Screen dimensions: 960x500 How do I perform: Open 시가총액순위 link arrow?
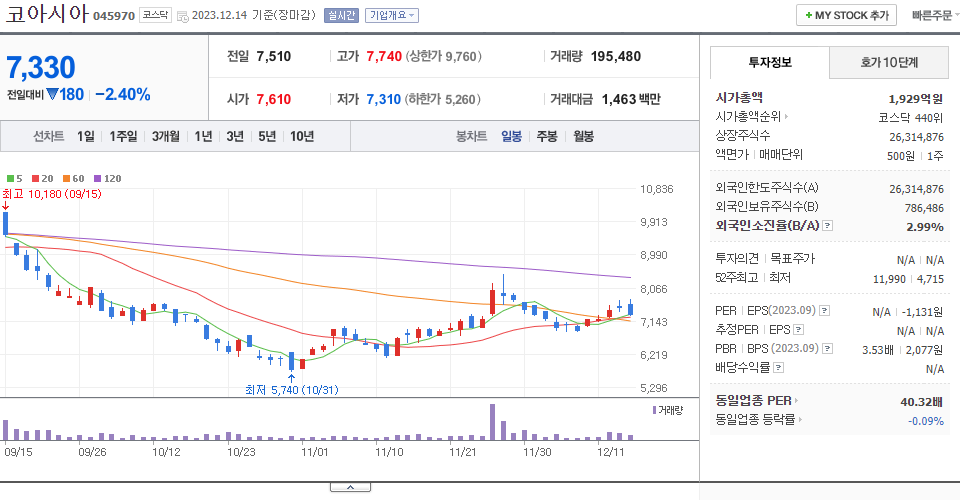(x=786, y=116)
